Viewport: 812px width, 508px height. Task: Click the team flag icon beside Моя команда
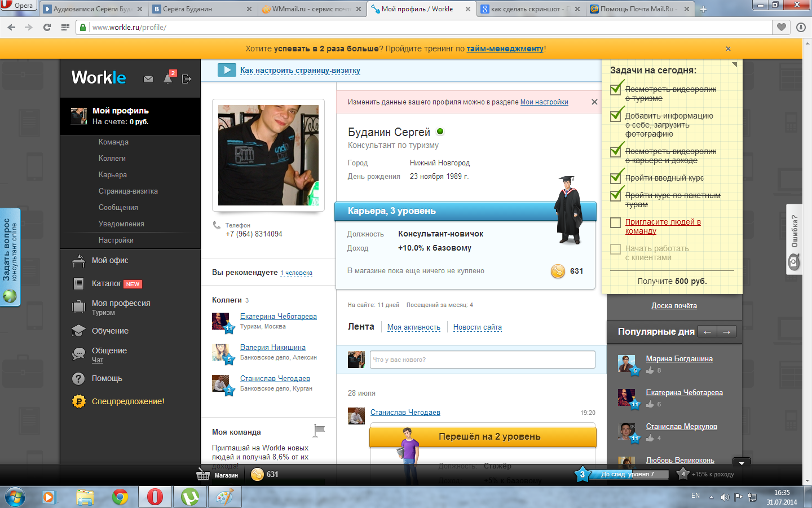pos(319,431)
